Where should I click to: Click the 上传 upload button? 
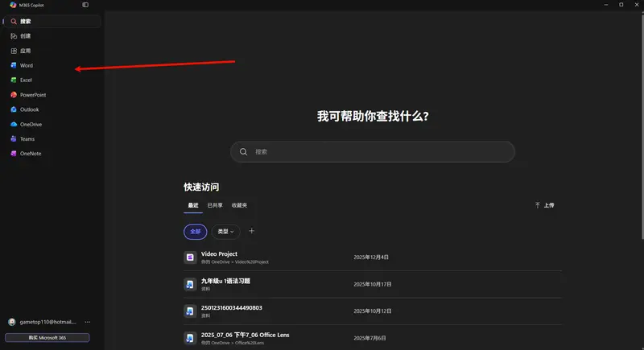click(545, 205)
